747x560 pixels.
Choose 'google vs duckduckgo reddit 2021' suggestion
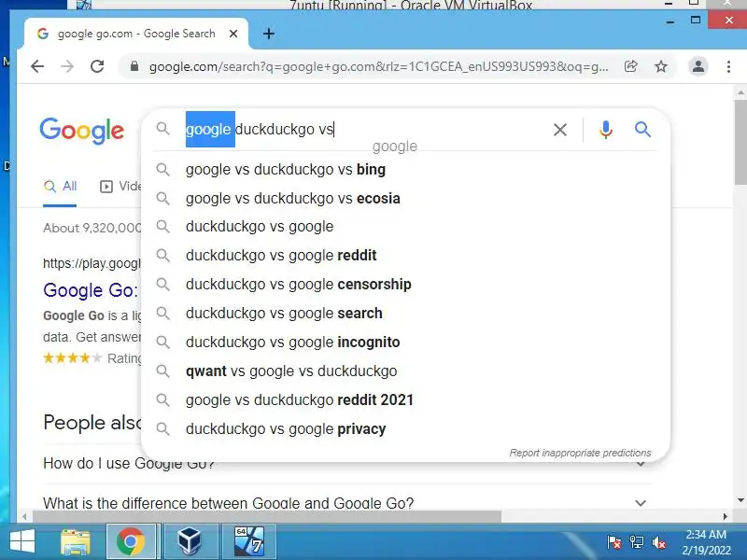tap(406, 400)
